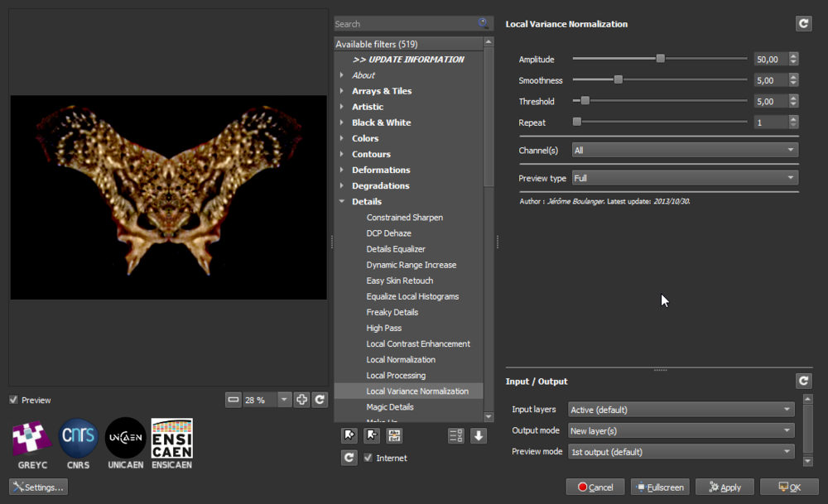Click the add fave bookmark icon

point(349,435)
